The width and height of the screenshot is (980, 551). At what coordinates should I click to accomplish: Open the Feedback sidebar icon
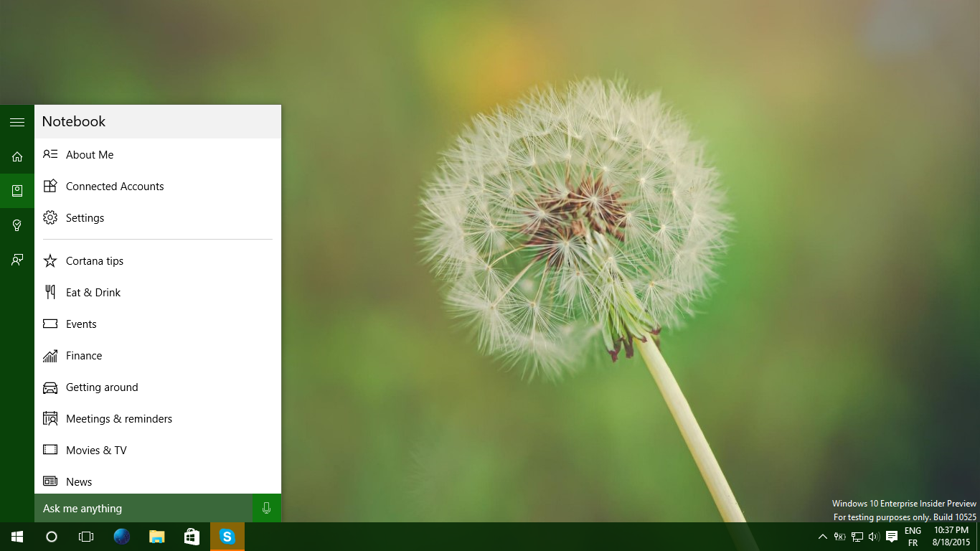[17, 260]
